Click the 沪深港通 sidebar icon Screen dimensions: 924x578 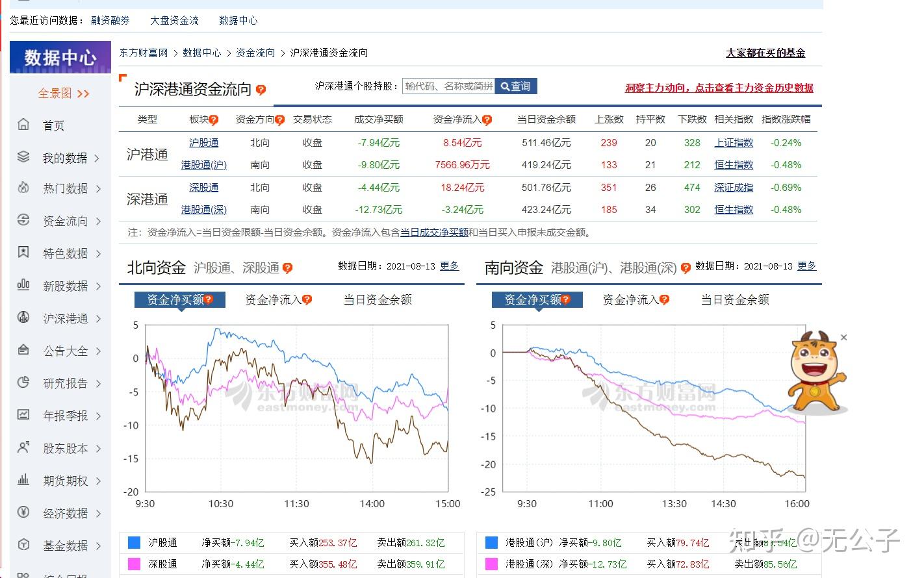coord(23,317)
